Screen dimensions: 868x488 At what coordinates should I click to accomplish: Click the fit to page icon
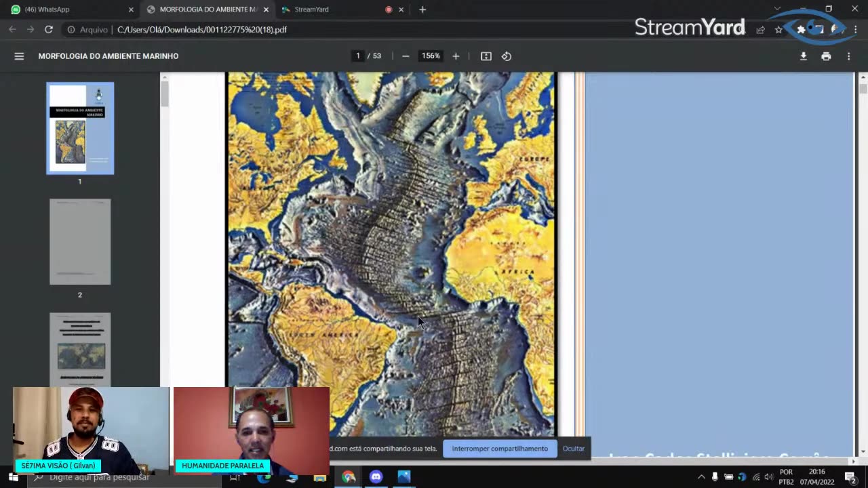coord(486,56)
